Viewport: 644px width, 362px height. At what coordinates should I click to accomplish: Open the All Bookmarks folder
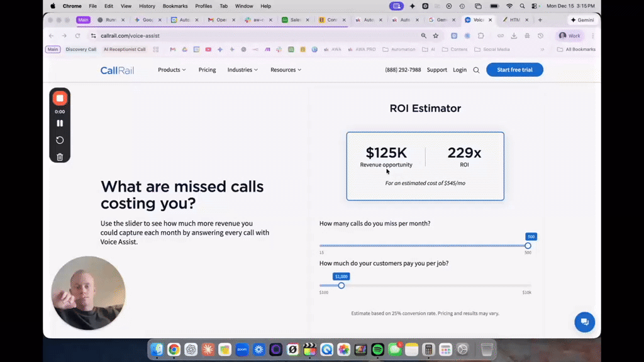tap(576, 49)
